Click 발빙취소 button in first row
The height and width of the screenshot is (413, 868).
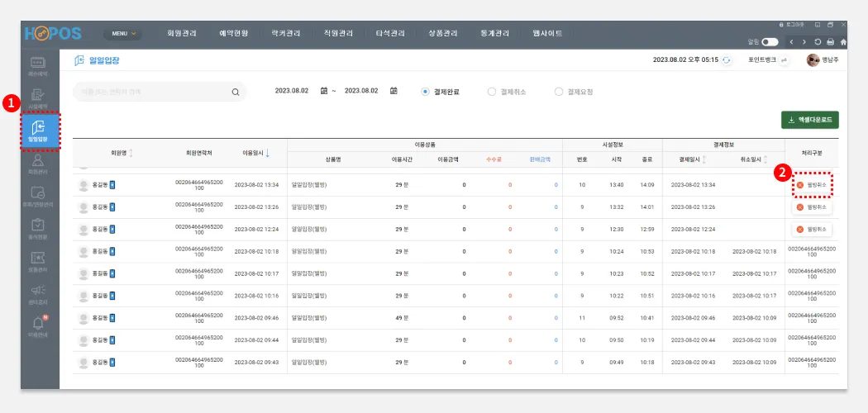point(812,185)
